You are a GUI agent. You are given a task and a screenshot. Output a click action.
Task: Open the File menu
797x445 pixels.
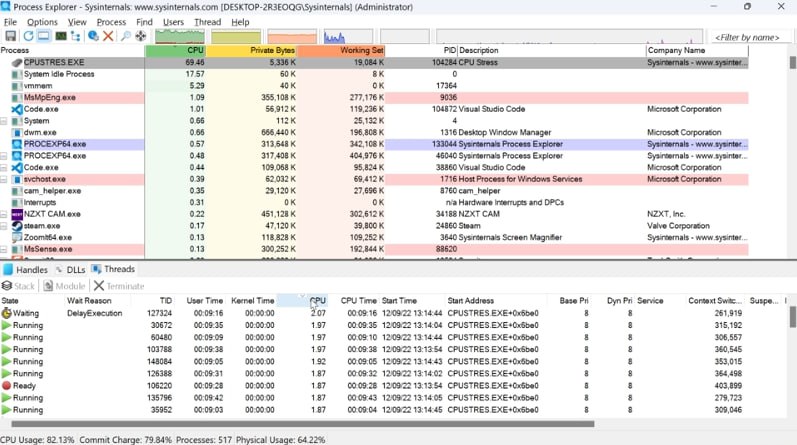pyautogui.click(x=10, y=22)
